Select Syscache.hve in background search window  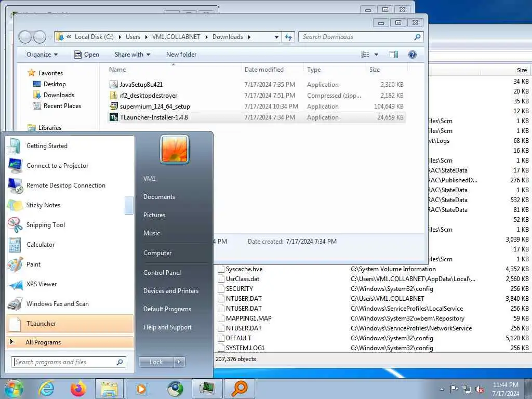click(244, 269)
